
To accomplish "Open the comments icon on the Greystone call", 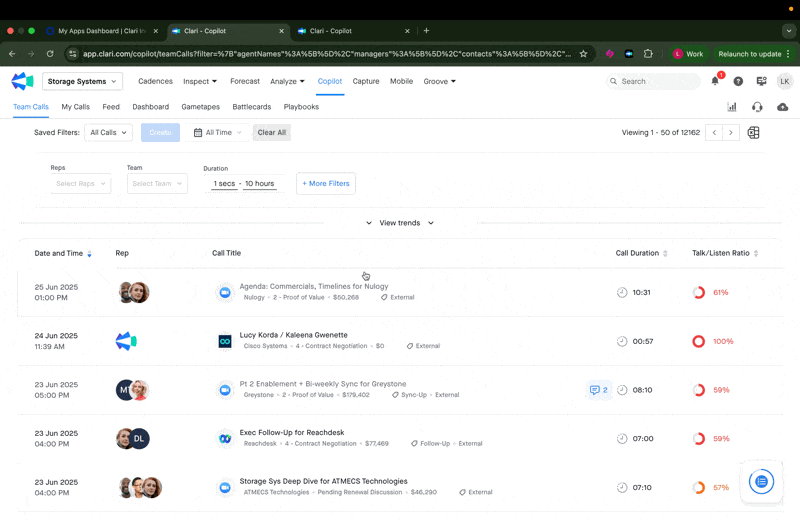I will tap(599, 390).
